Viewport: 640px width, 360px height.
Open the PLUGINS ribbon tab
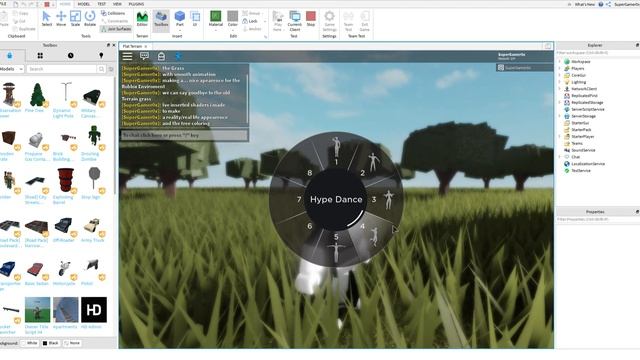[x=136, y=4]
